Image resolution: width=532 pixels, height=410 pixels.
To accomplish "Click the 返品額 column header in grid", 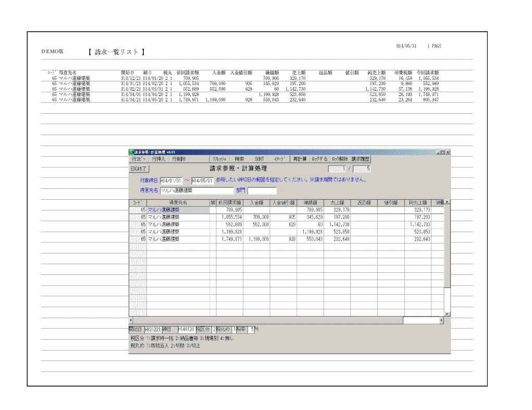I will coord(364,203).
